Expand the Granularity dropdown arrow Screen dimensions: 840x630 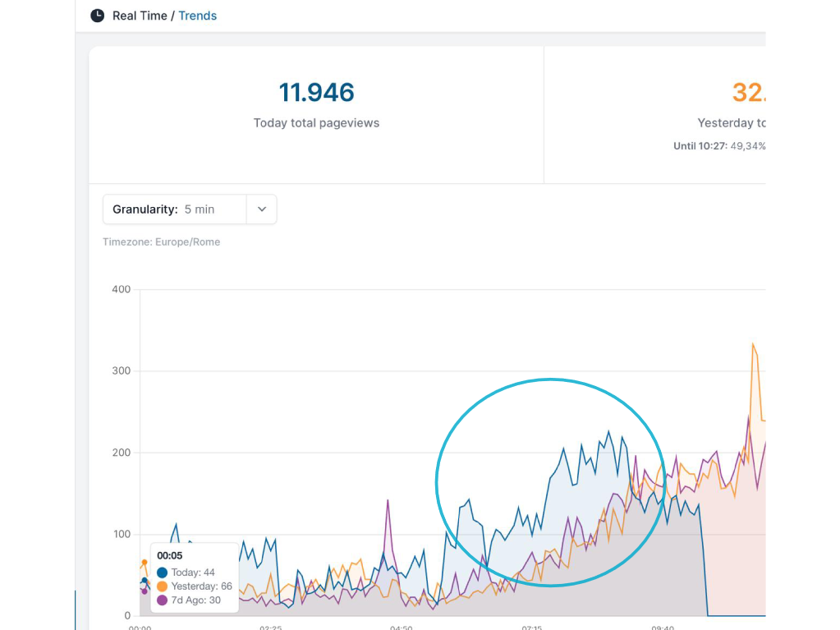[261, 209]
